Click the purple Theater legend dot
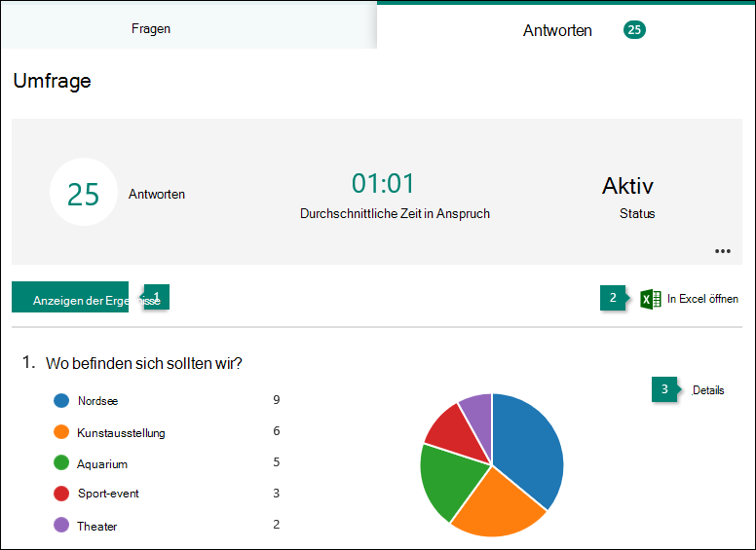Screen dimensions: 756x550 tap(61, 525)
